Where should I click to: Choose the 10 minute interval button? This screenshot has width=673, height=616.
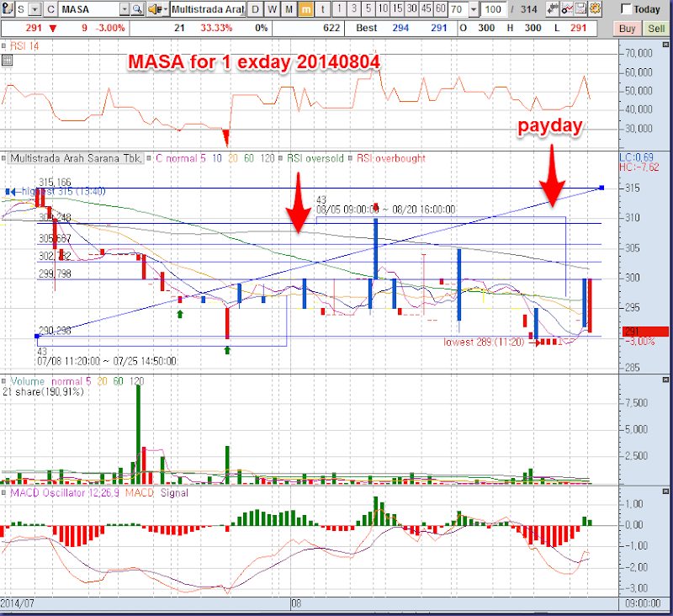tap(383, 8)
